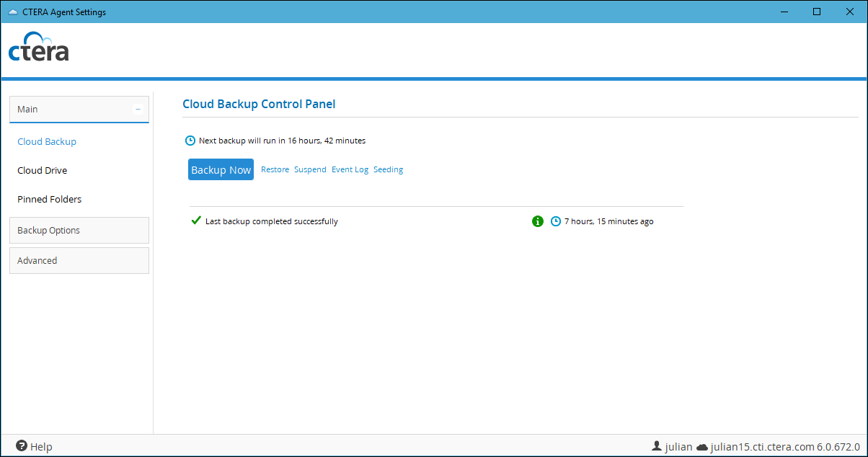Close the CTERA Agent Settings window
The image size is (868, 457).
pyautogui.click(x=850, y=12)
